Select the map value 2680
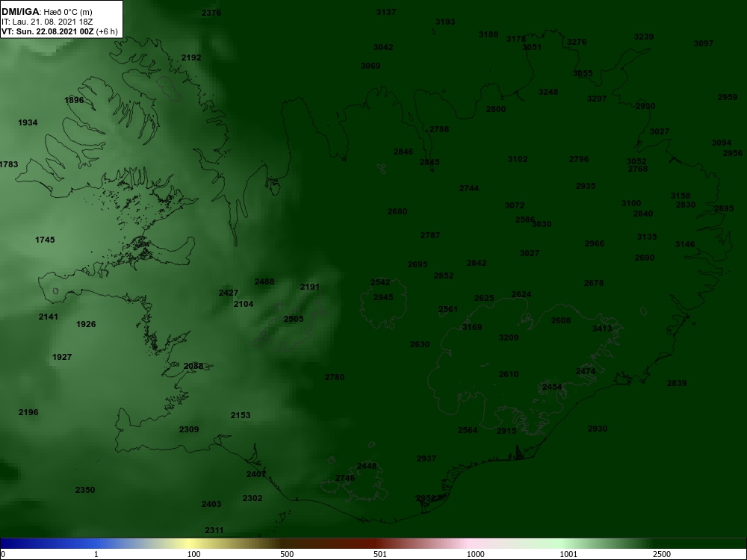 (x=397, y=211)
